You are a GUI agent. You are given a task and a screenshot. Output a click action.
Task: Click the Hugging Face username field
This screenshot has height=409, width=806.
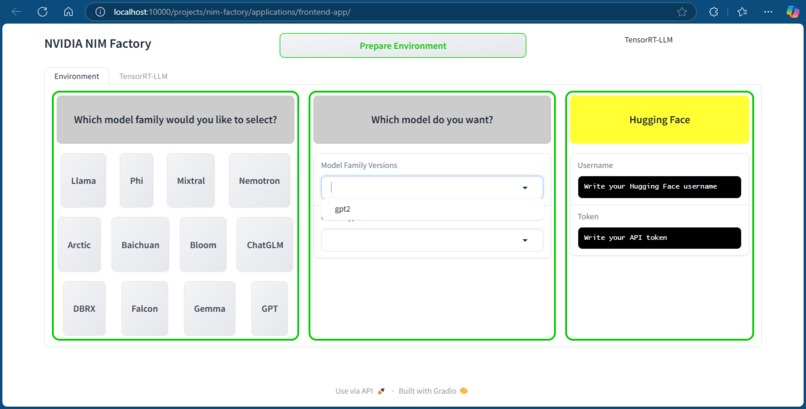[660, 187]
